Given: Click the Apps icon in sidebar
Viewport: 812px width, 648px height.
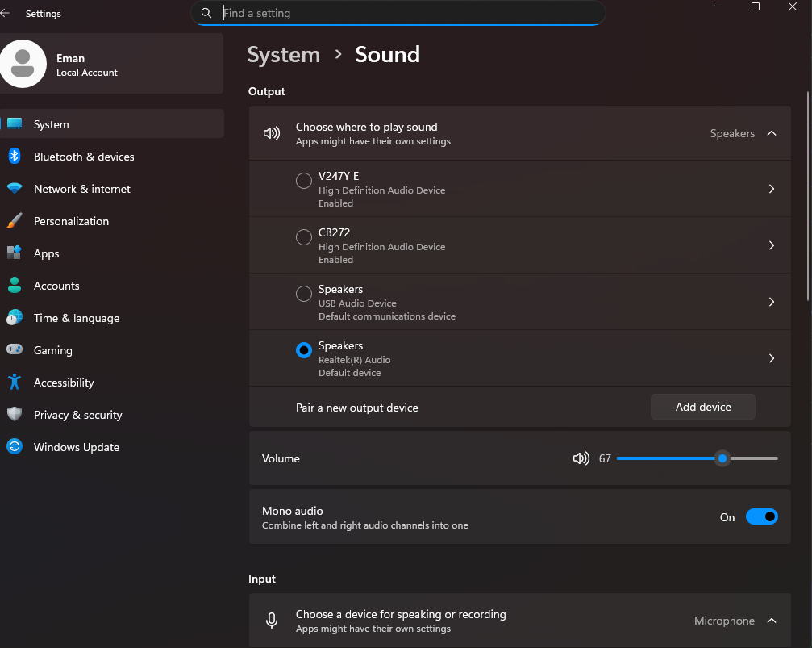Looking at the screenshot, I should pos(15,253).
